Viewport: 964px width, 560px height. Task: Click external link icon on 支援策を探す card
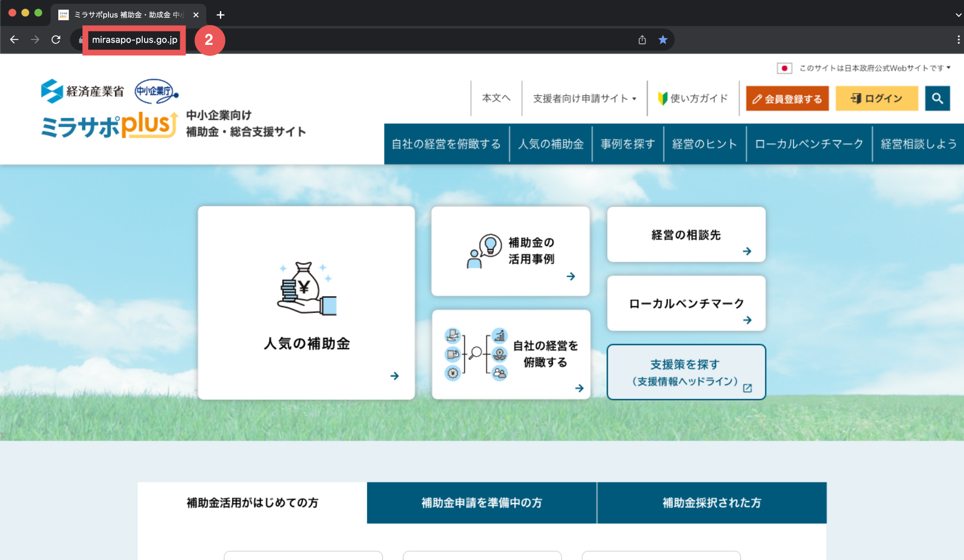pyautogui.click(x=748, y=388)
